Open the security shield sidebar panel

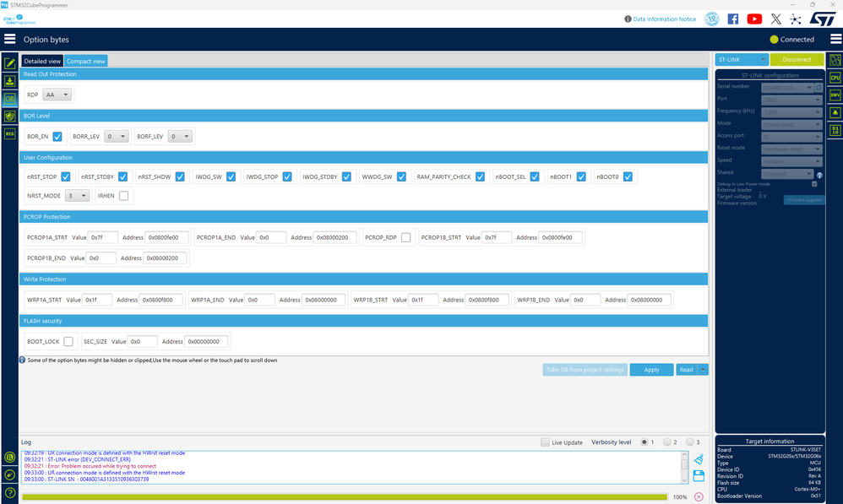9,116
